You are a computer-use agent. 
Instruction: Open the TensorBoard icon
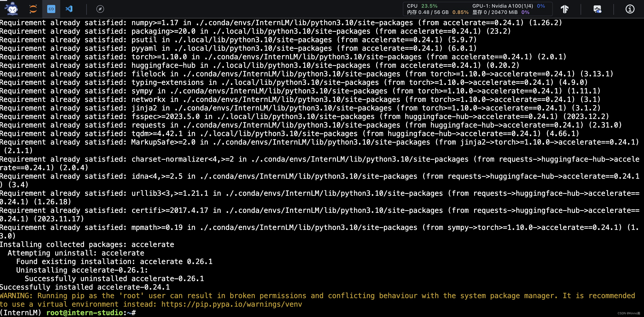pos(564,9)
